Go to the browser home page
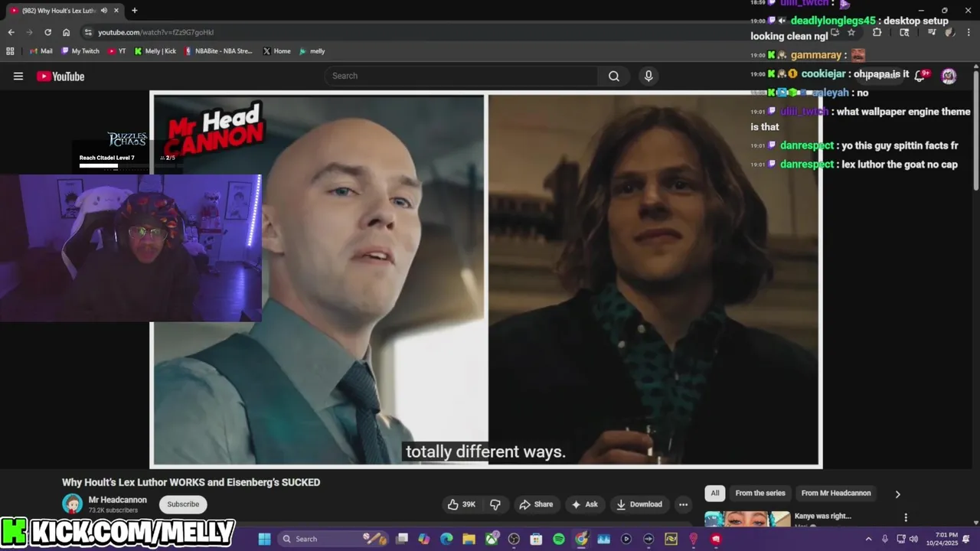 click(x=67, y=32)
